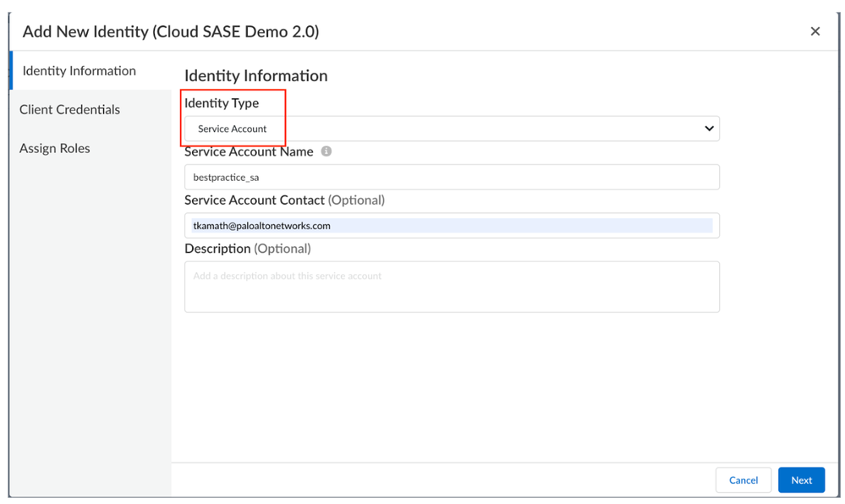Click the info icon beside Service Account Name
845x504 pixels.
coord(326,151)
